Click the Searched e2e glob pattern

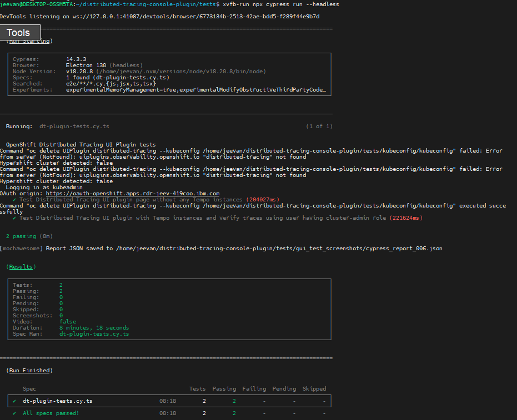[x=111, y=84]
